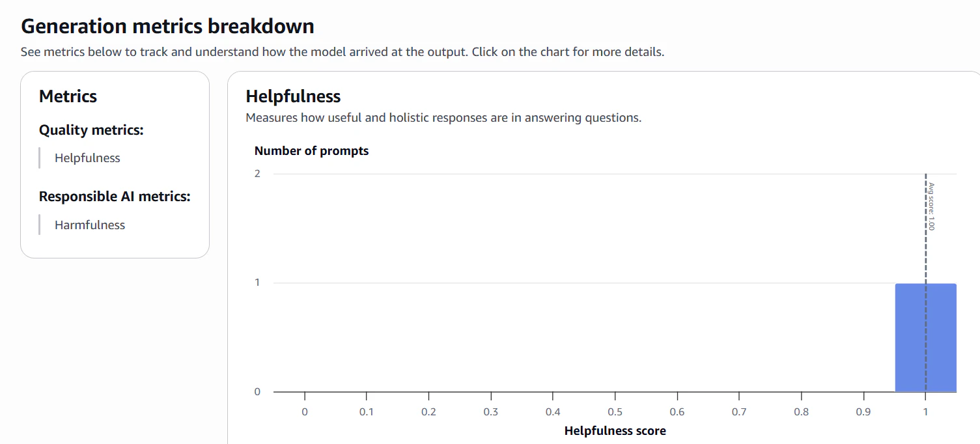Click the 0.3 x-axis tick label
The height and width of the screenshot is (444, 980).
tap(491, 412)
